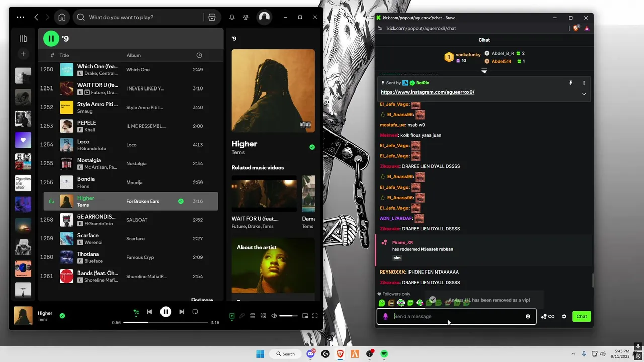The height and width of the screenshot is (362, 644).
Task: Open pinned Instagram link in Kick chat
Action: 428,92
